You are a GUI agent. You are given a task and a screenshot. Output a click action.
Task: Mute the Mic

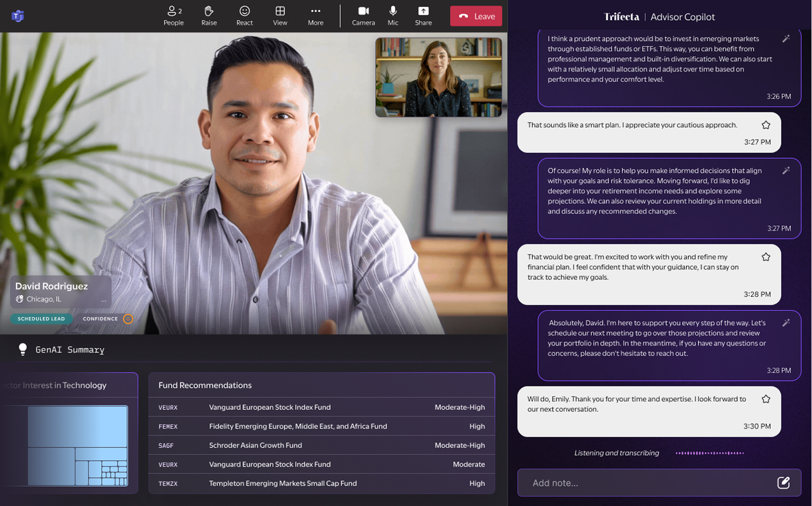(x=393, y=16)
